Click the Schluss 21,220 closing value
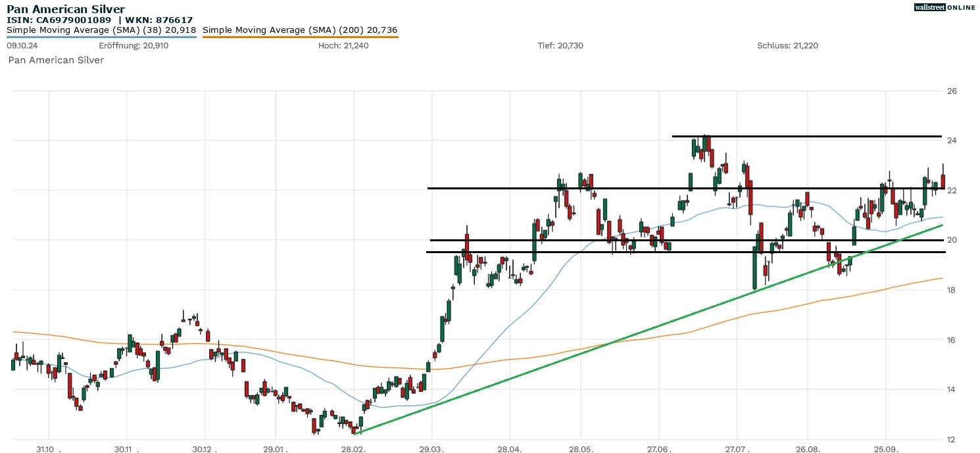The height and width of the screenshot is (453, 980). coord(787,45)
